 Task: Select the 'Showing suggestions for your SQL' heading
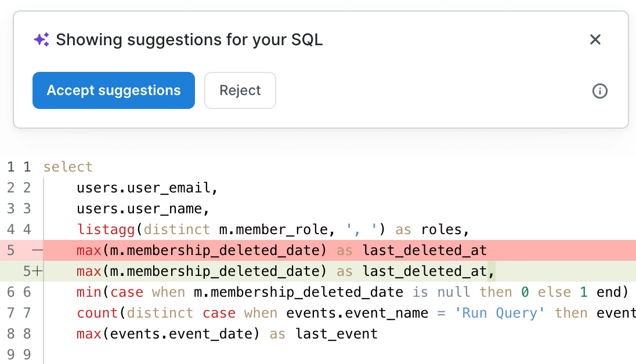189,40
